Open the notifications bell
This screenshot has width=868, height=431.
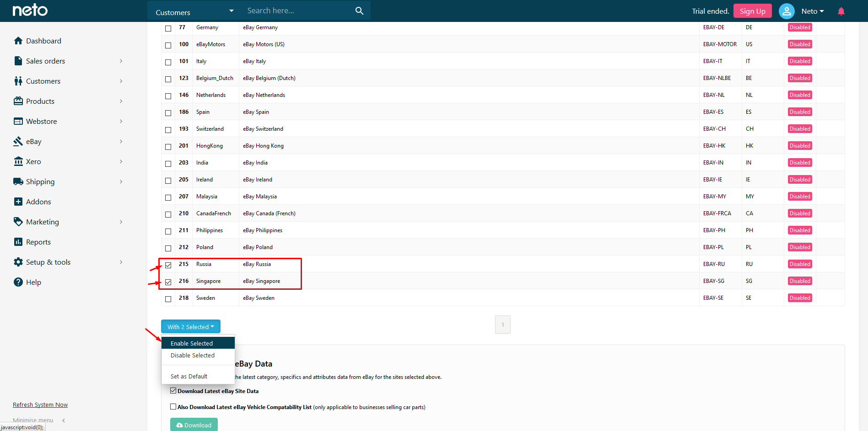[841, 11]
